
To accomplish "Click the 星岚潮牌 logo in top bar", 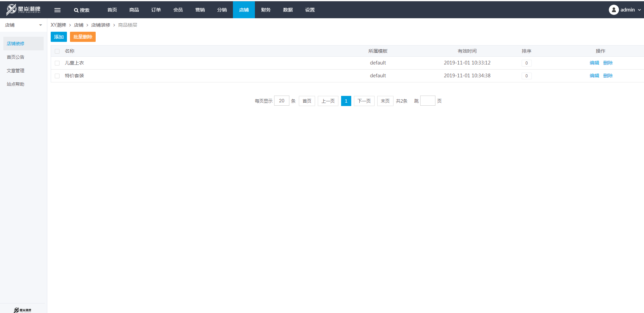I will (23, 9).
